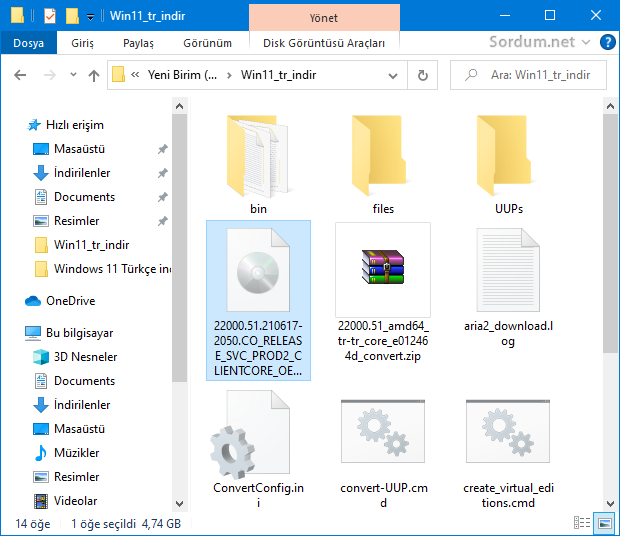The image size is (620, 536).
Task: Open pinned İndirilenler under quick access
Action: [71, 173]
